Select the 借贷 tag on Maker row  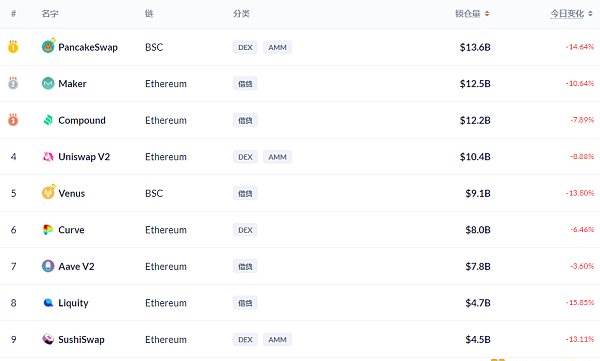245,84
